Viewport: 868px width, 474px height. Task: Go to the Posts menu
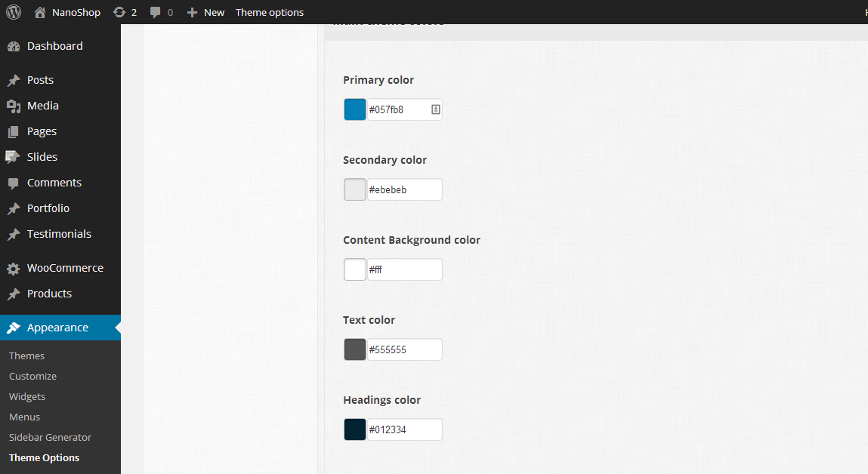[x=40, y=80]
